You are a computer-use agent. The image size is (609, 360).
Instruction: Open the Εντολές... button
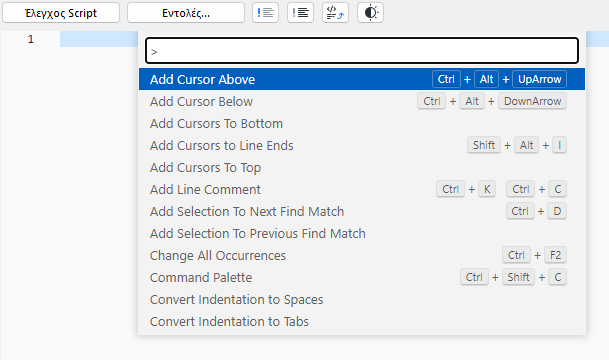pos(186,13)
